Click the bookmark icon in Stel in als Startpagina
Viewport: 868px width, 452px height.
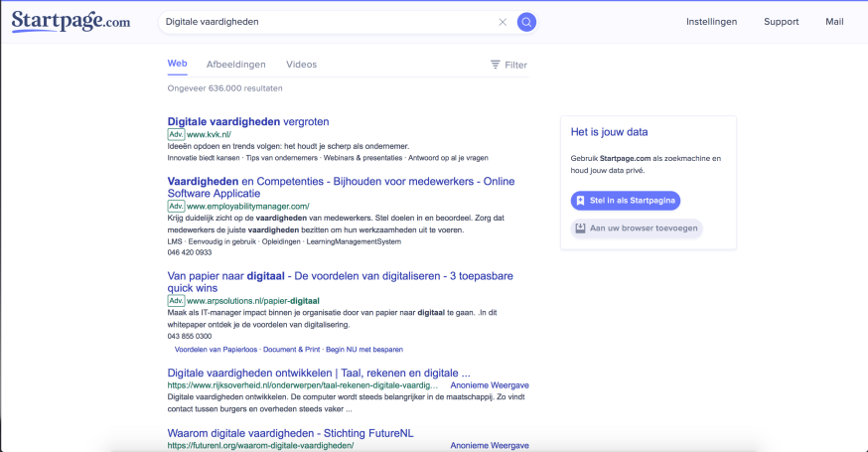click(580, 201)
